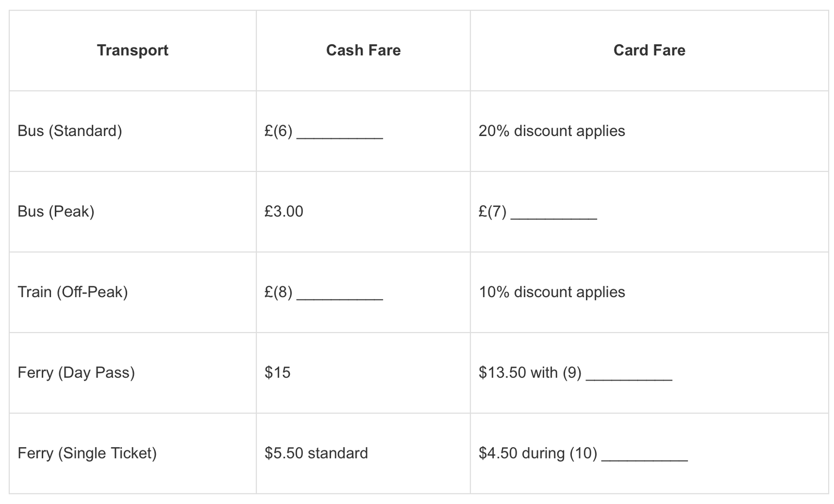Select the Ferry (Day Pass) row label
The image size is (834, 504).
point(76,373)
